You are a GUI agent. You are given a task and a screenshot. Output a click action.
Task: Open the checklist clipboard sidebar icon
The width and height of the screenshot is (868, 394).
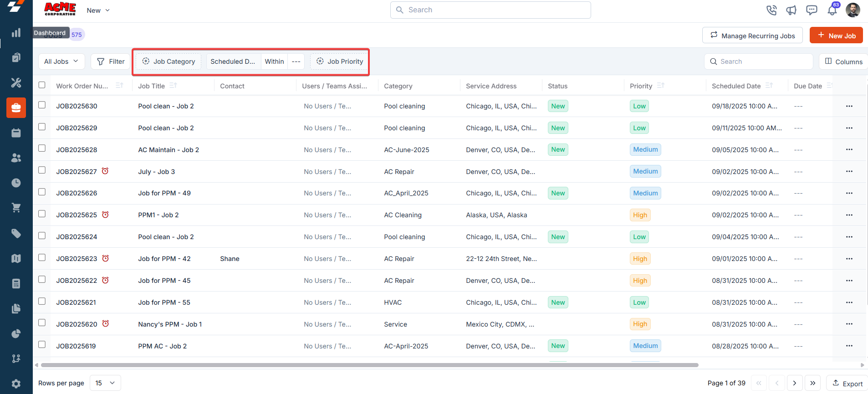[x=16, y=58]
